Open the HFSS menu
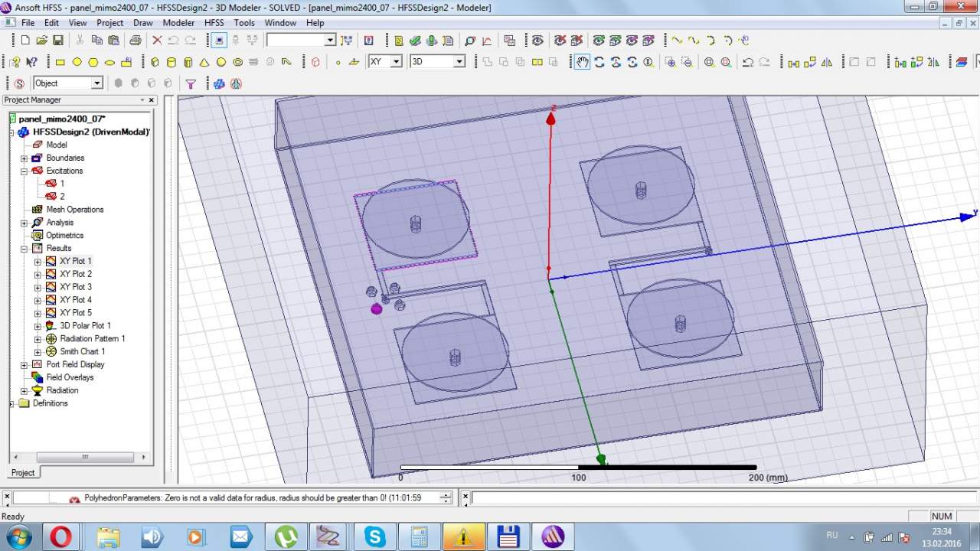Screen dimensions: 980x551 [214, 23]
